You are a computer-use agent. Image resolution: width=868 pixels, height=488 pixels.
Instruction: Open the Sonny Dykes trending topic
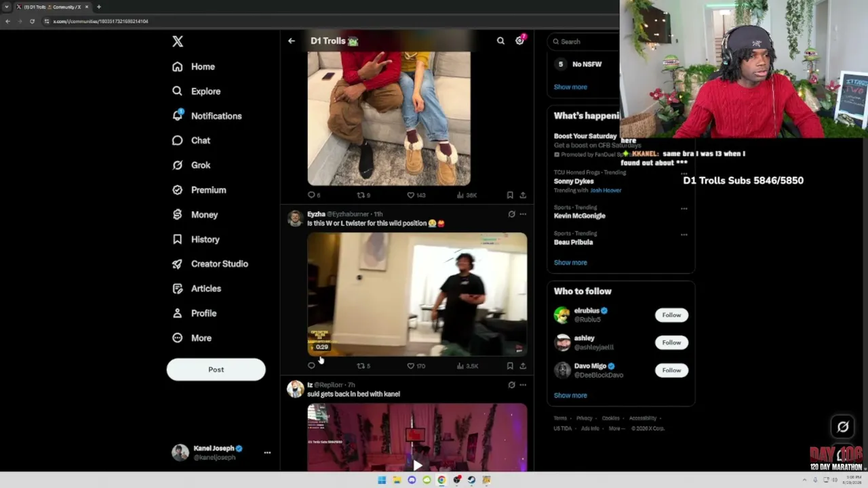[x=574, y=181]
